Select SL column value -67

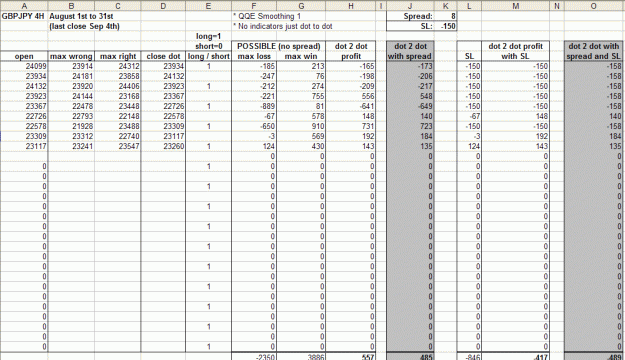[469, 116]
